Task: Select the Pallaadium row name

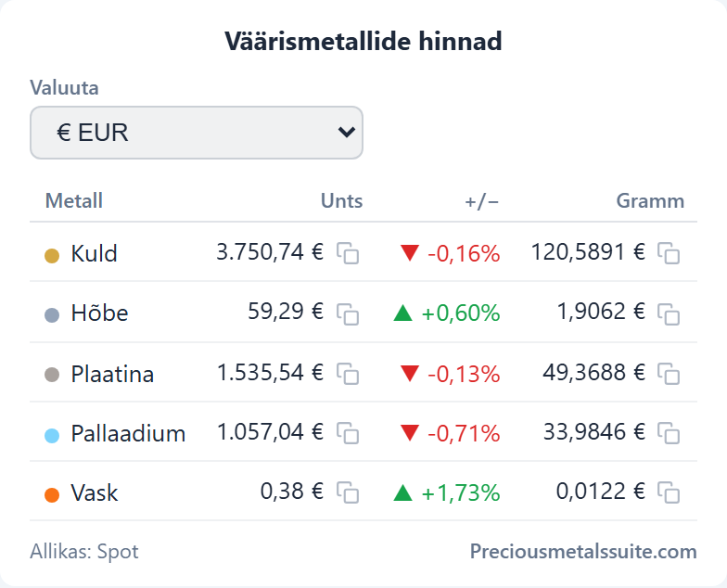Action: (x=128, y=434)
